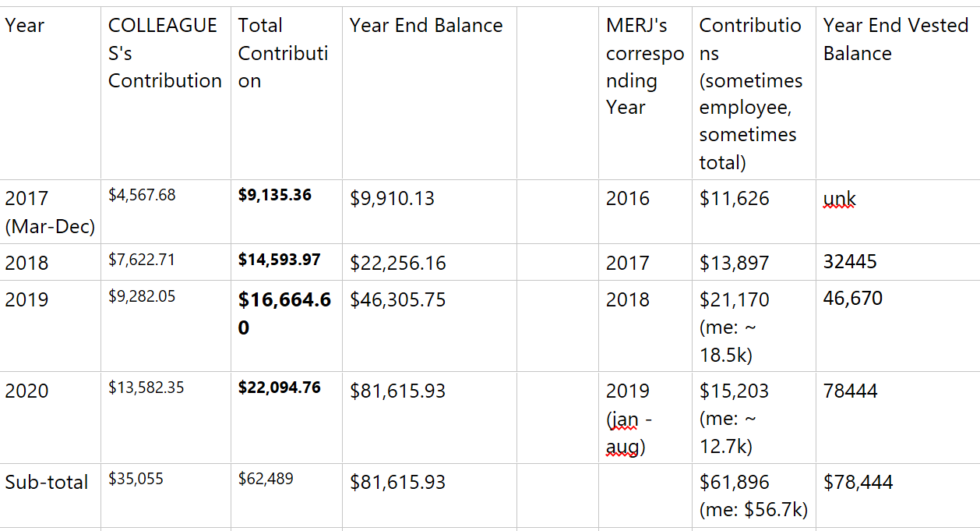The image size is (980, 531).
Task: Click the $4,567.68 contribution cell
Action: coord(142,195)
